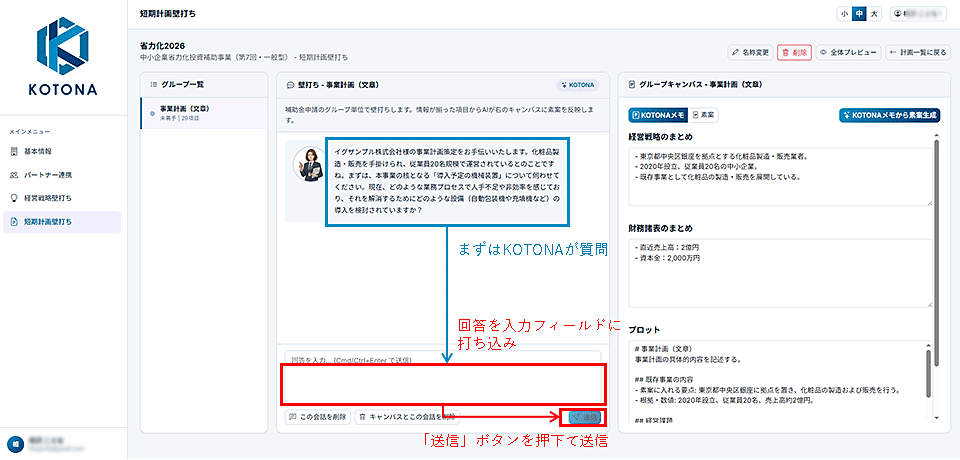Screen dimensions: 960x460
Task: Click the プロット text area
Action: [x=781, y=382]
